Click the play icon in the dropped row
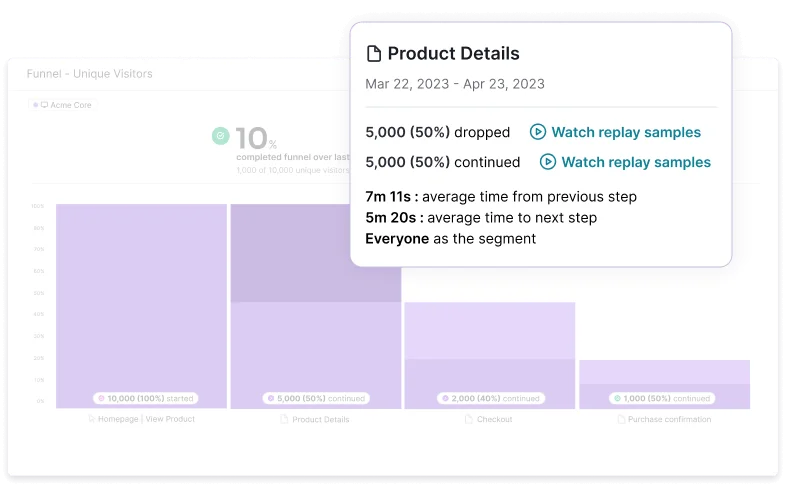Viewport: 786px width, 487px height. pyautogui.click(x=538, y=132)
